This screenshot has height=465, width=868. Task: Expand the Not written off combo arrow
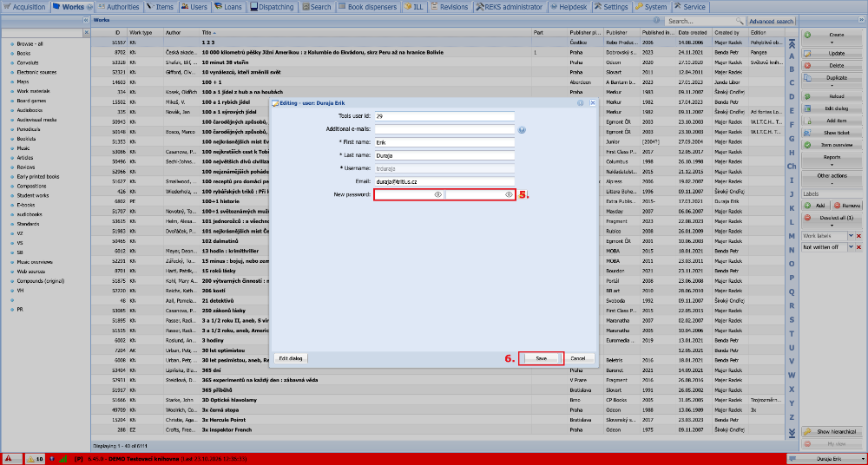851,247
